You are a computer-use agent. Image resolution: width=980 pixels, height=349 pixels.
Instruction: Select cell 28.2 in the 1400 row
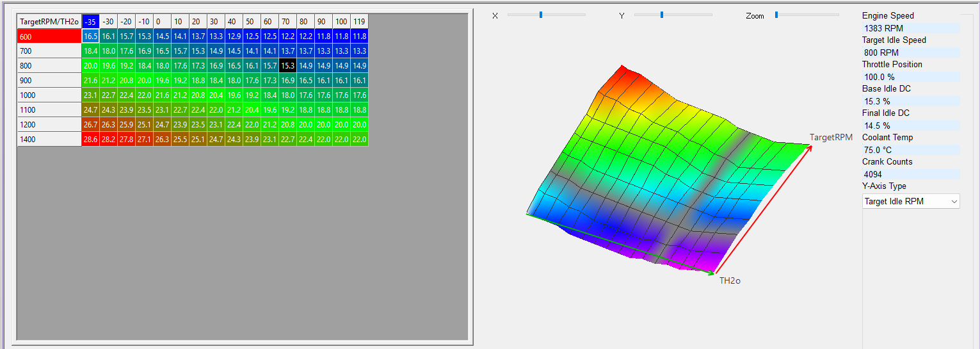[x=108, y=139]
